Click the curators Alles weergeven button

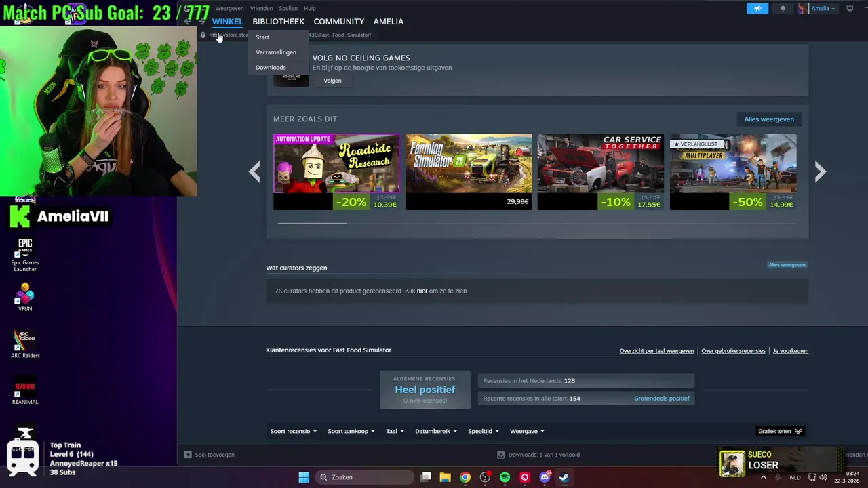787,265
